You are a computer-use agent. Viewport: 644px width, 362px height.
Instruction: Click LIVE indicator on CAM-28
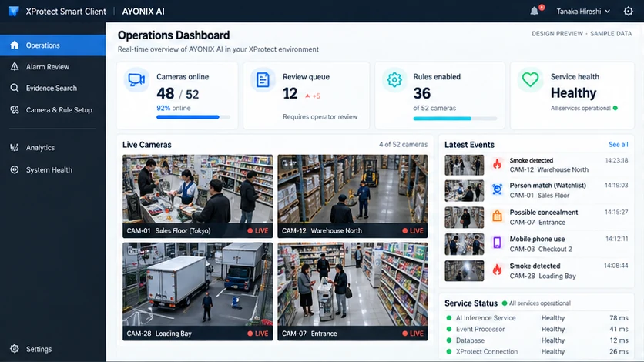pyautogui.click(x=257, y=334)
